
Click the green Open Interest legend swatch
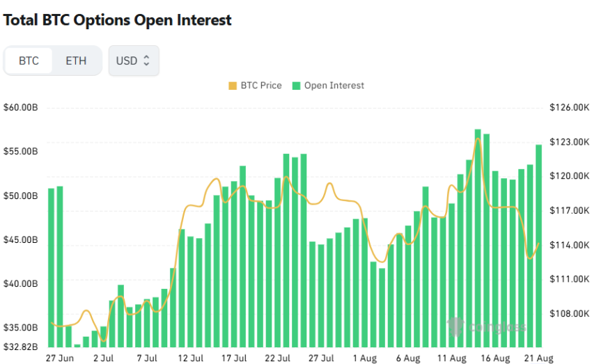pos(296,86)
